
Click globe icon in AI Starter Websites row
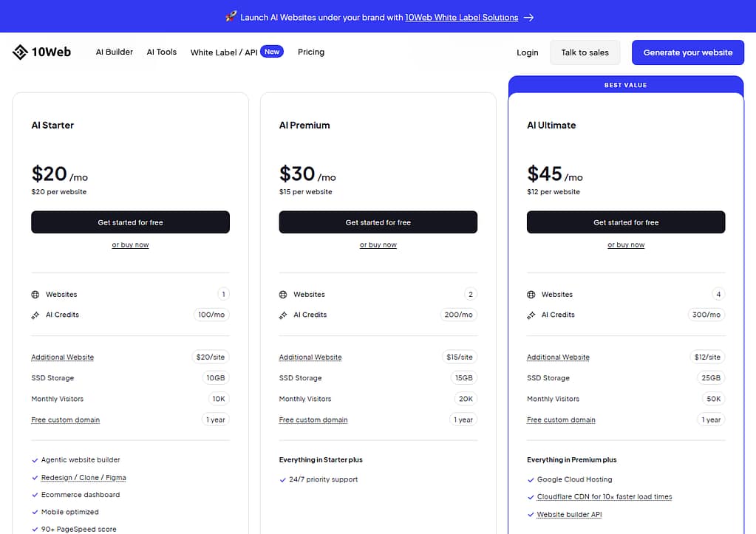[35, 295]
